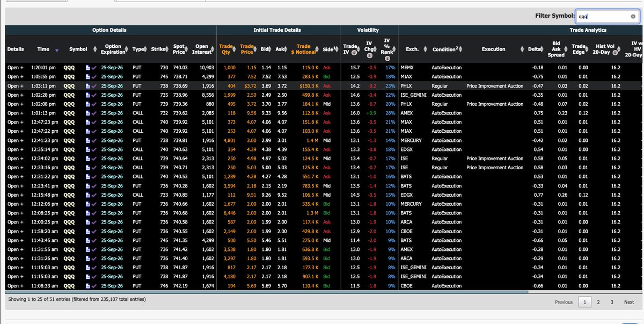Image resolution: width=644 pixels, height=324 pixels.
Task: Open the document icon in the 1:20:01 pm row
Action: click(x=88, y=68)
